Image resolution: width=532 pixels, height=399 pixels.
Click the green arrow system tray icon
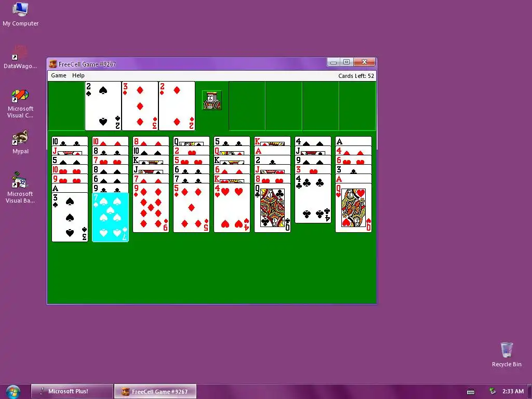[493, 391]
